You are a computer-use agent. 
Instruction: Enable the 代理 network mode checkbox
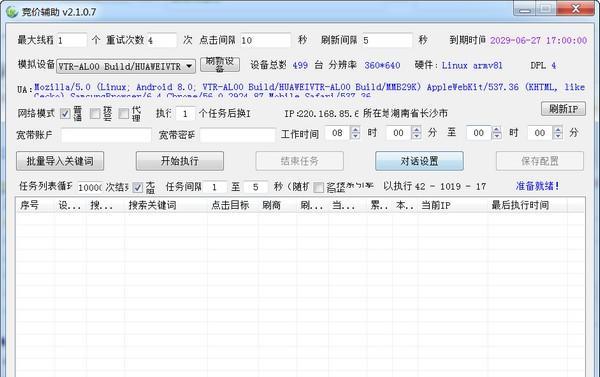[x=124, y=113]
